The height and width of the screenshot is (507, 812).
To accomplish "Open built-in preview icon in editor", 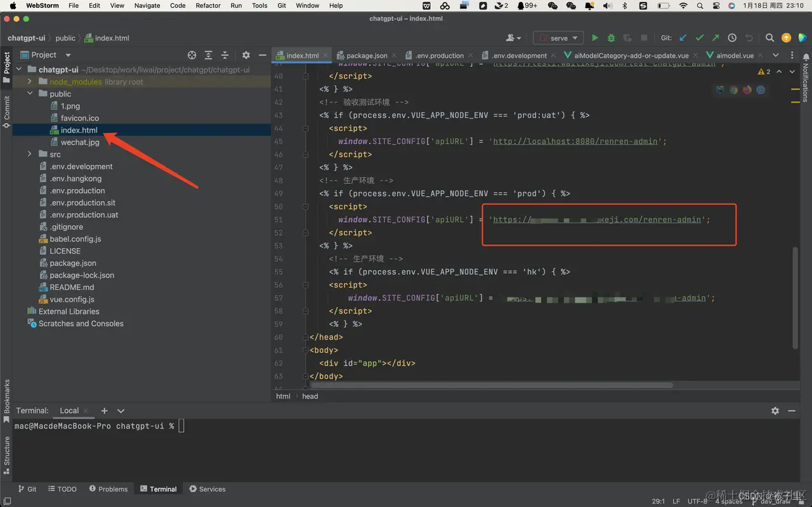I will coord(720,90).
